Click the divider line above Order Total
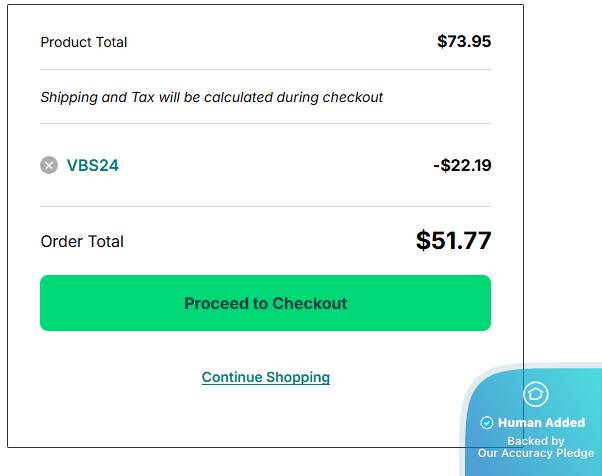 tap(265, 207)
